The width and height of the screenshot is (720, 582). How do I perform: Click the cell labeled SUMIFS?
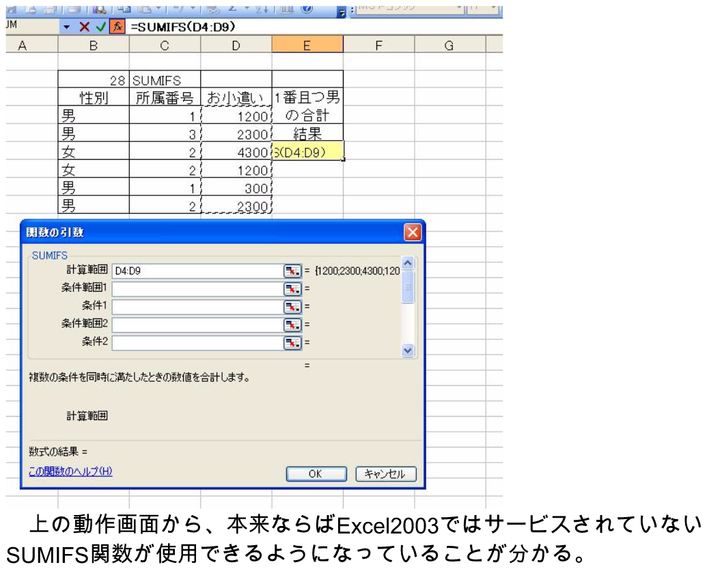(165, 80)
